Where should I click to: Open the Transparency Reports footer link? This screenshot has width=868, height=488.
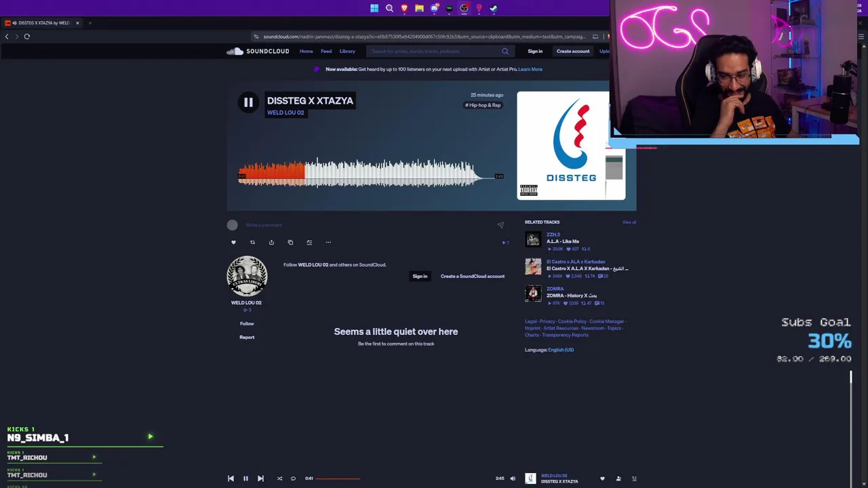click(x=566, y=335)
